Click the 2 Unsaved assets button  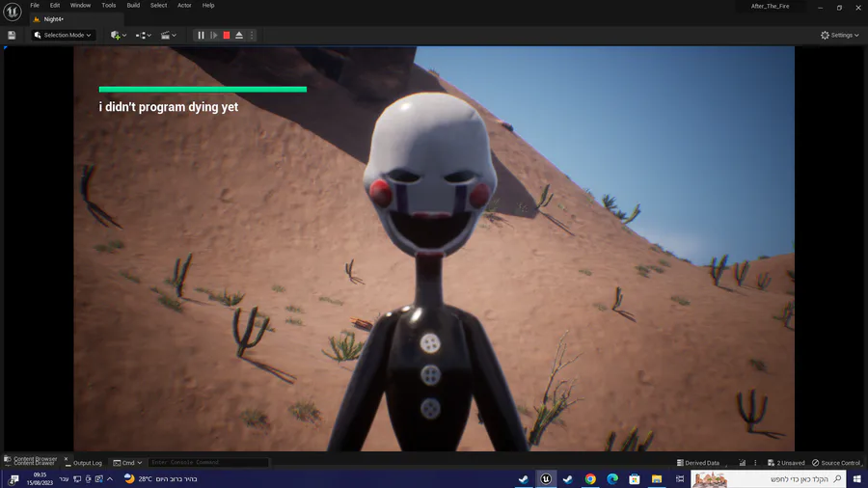point(786,463)
